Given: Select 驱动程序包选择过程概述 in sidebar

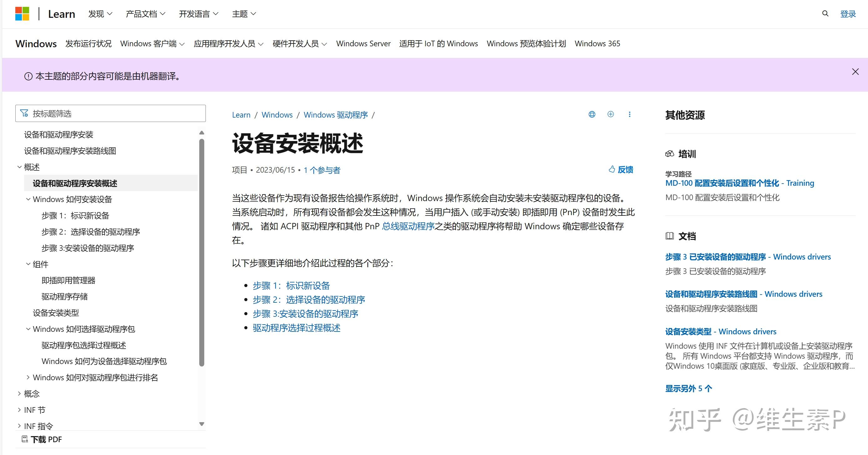Looking at the screenshot, I should [84, 345].
